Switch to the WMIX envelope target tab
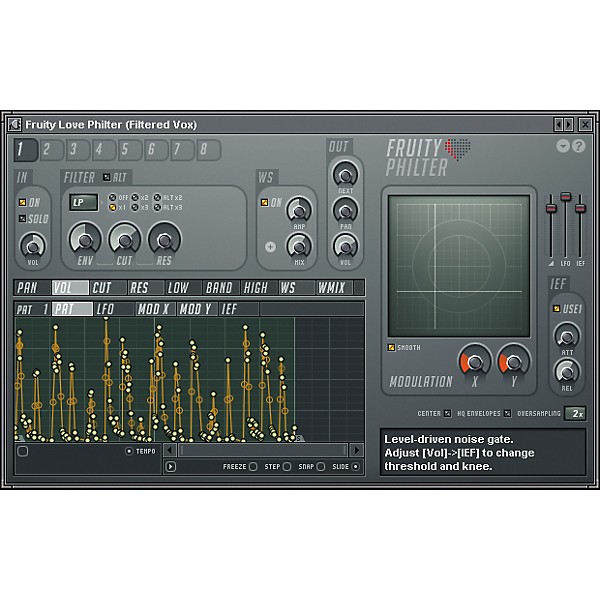This screenshot has height=600, width=600. click(x=334, y=288)
